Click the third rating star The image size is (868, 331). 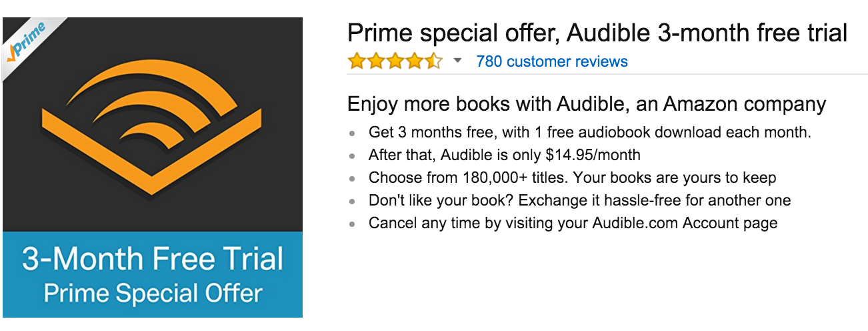(x=395, y=62)
